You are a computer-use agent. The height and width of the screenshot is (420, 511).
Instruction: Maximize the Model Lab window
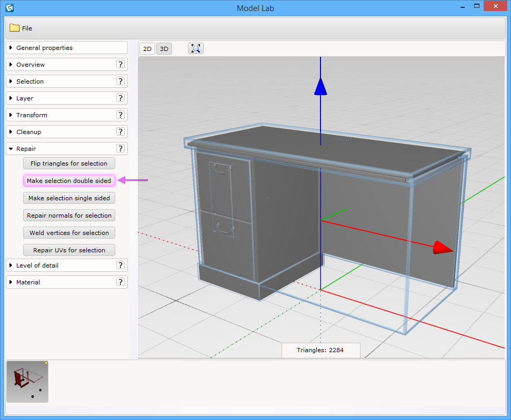pyautogui.click(x=476, y=6)
